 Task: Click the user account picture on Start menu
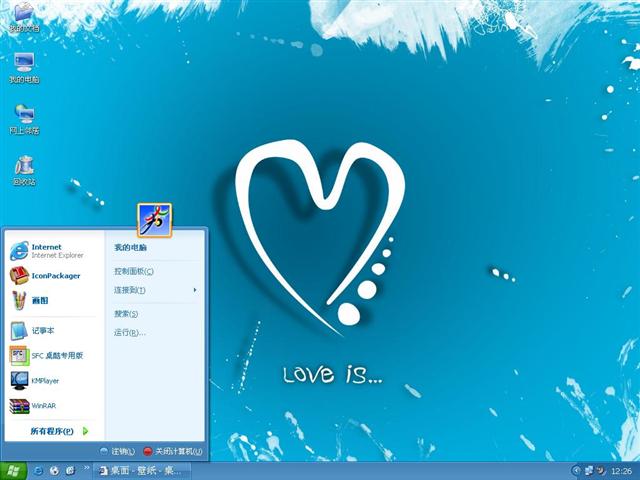pos(155,220)
